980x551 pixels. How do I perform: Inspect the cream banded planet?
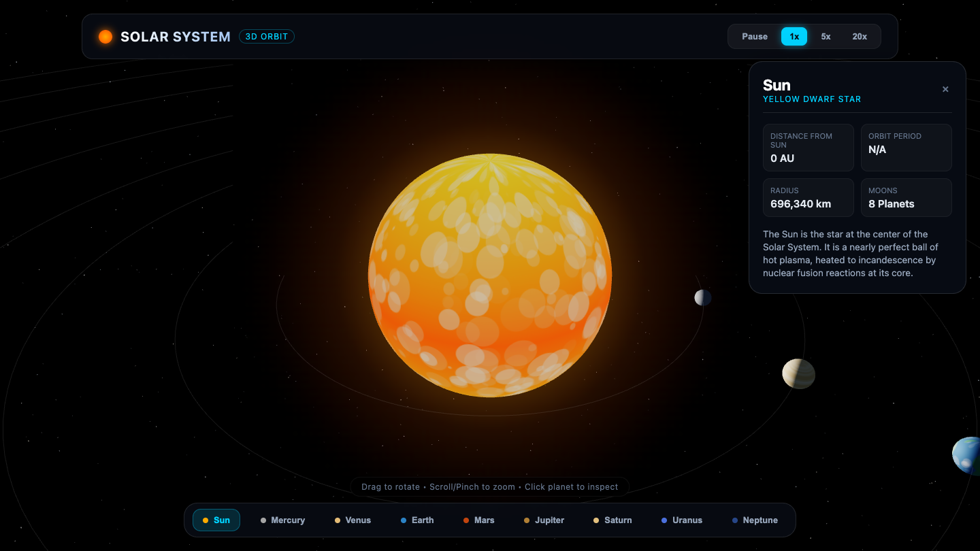pyautogui.click(x=798, y=373)
